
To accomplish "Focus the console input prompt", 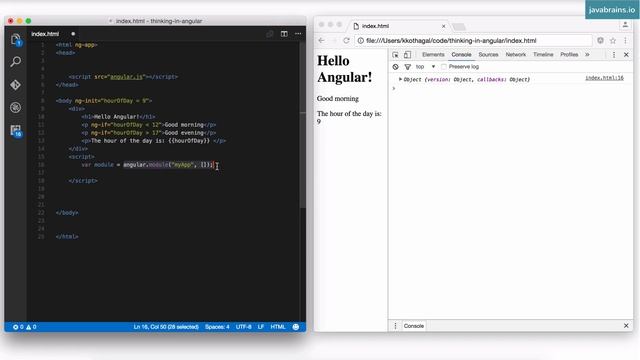I will point(510,88).
